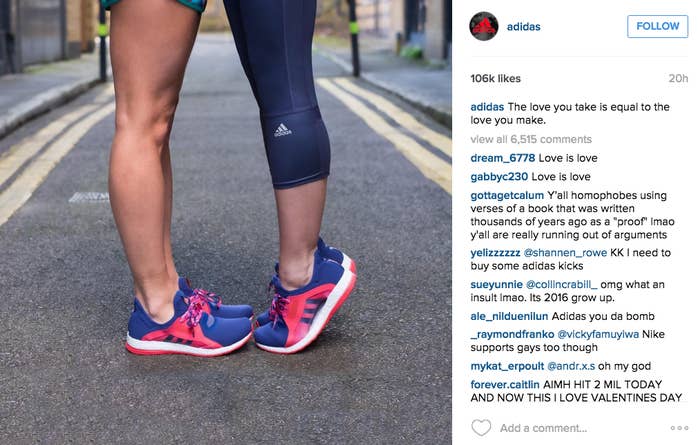Click the 20h post timestamp
Image resolution: width=700 pixels, height=445 pixels.
[678, 79]
